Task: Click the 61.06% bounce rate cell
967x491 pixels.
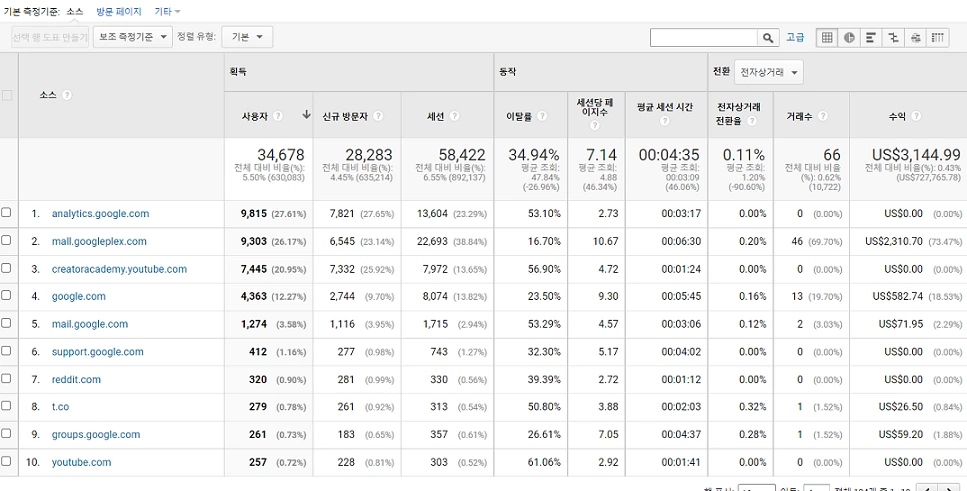Action: click(543, 462)
